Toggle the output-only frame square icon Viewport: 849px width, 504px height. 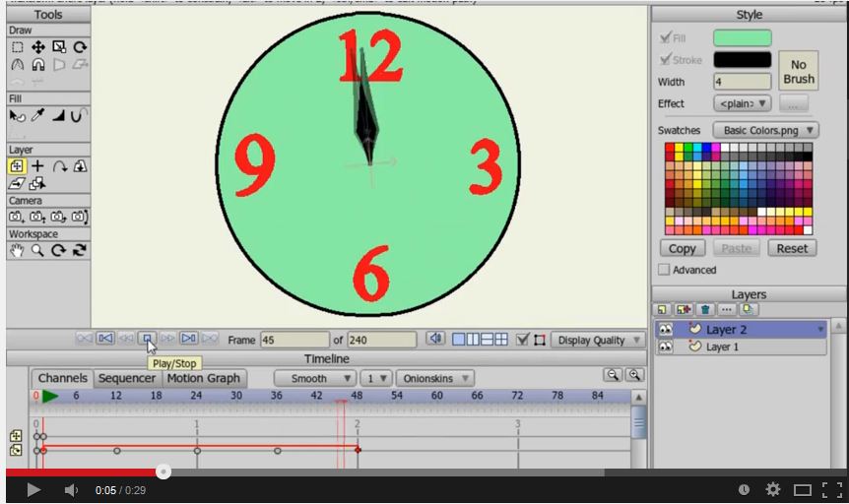point(540,340)
